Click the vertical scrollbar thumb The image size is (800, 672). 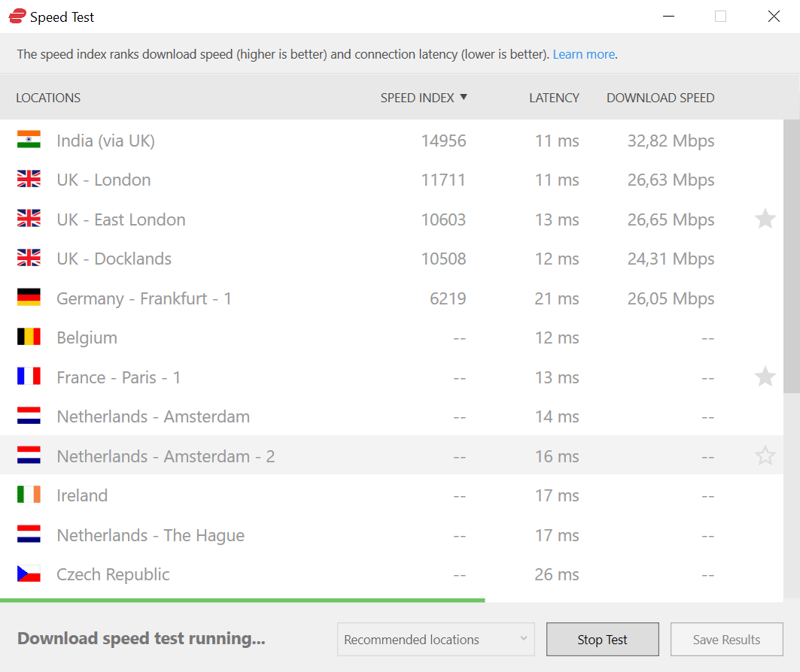coord(792,256)
